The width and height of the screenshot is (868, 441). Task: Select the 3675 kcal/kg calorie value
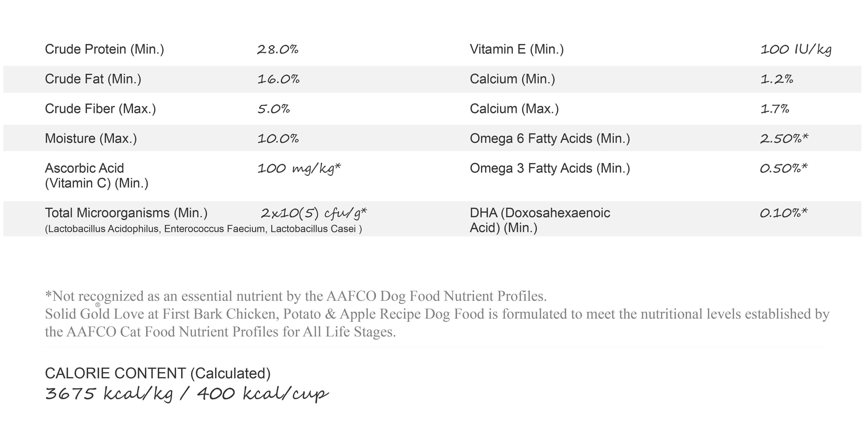[109, 394]
